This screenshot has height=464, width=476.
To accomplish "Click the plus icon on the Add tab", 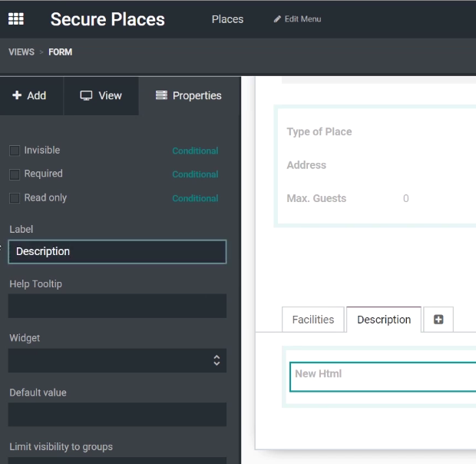I will [x=17, y=95].
